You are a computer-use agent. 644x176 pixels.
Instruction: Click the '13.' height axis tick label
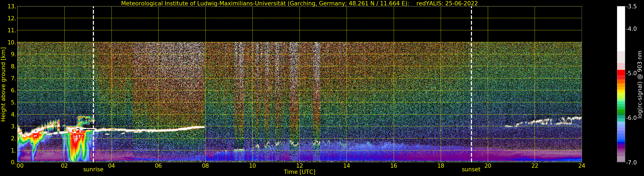(12, 6)
